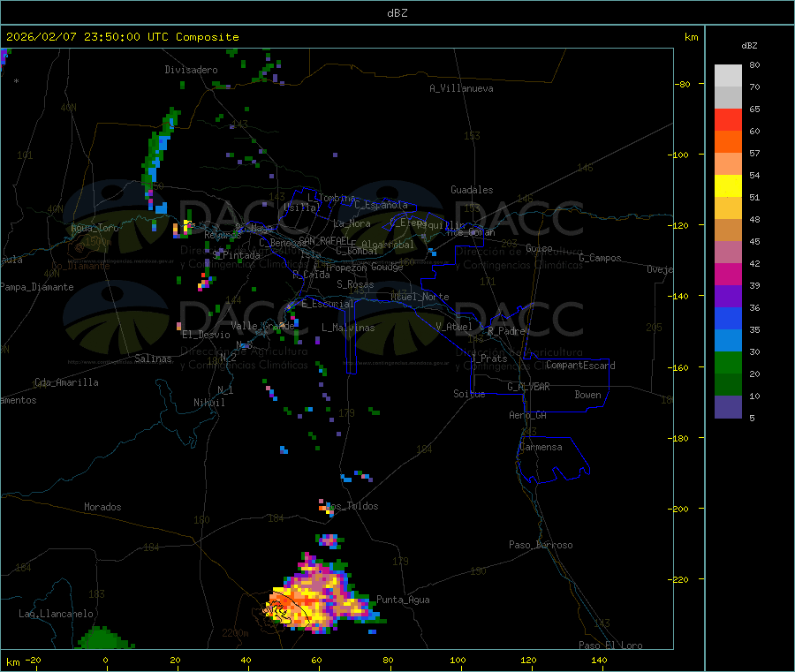Select the yellow 54 dBZ color swatch
This screenshot has width=795, height=672.
(728, 185)
